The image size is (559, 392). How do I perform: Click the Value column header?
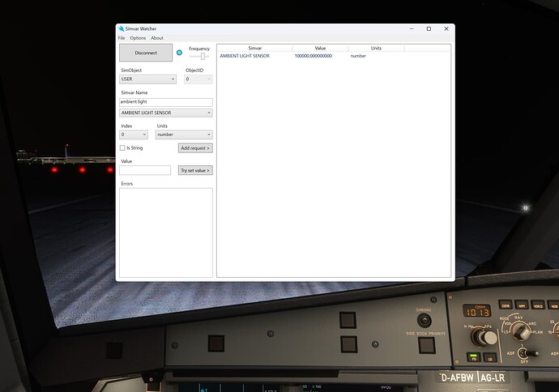pos(320,48)
